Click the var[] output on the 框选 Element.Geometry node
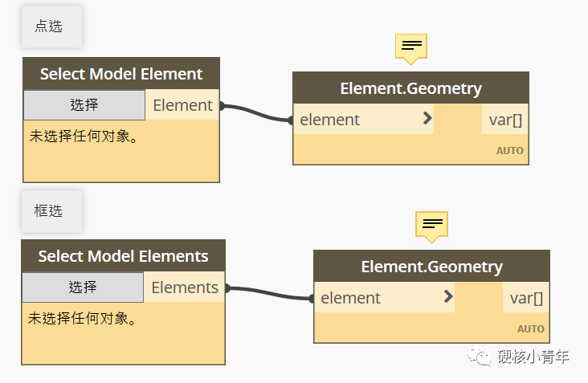This screenshot has width=588, height=383. (x=527, y=298)
